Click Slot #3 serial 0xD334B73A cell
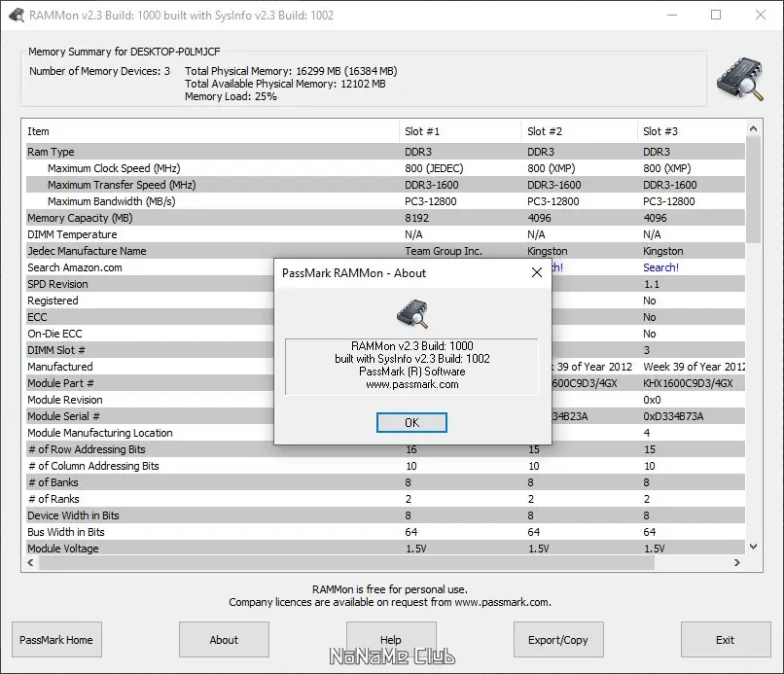784x674 pixels. 673,416
